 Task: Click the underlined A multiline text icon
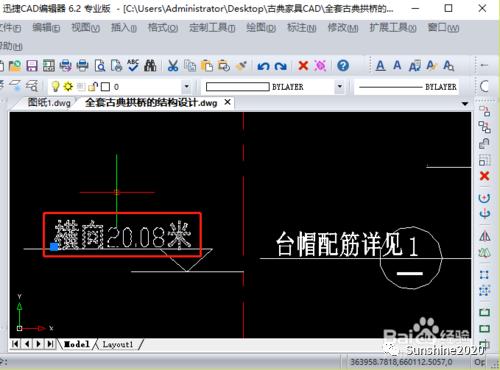coord(380,66)
